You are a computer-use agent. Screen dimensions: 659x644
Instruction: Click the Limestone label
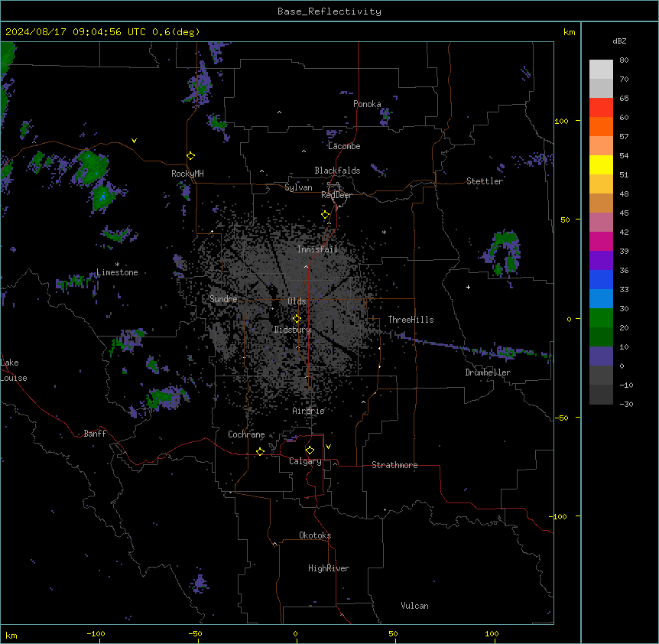coord(117,272)
